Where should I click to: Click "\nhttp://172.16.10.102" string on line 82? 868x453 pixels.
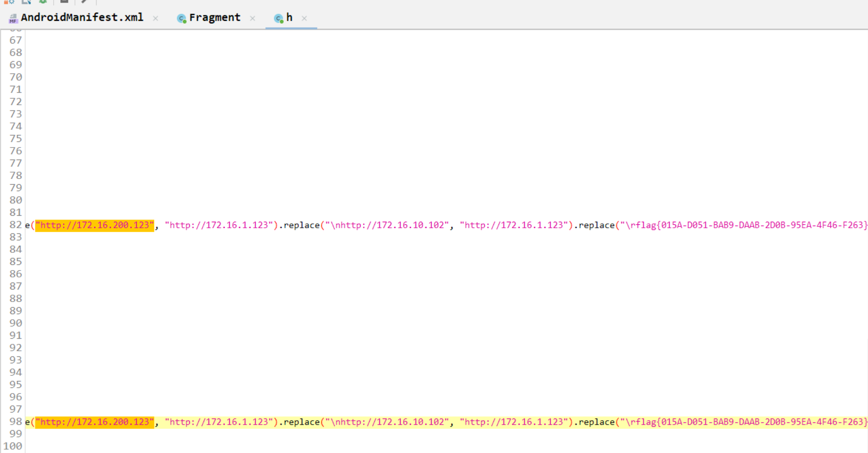click(387, 225)
